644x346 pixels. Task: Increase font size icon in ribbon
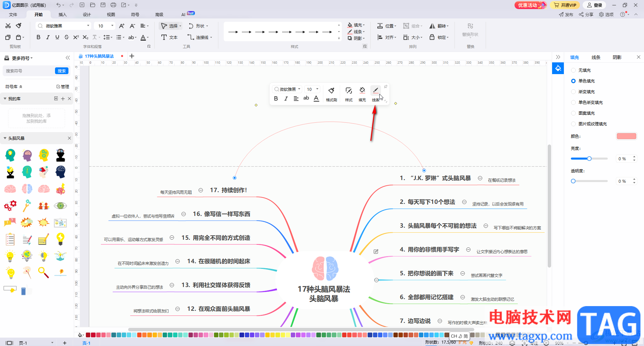[x=122, y=26]
